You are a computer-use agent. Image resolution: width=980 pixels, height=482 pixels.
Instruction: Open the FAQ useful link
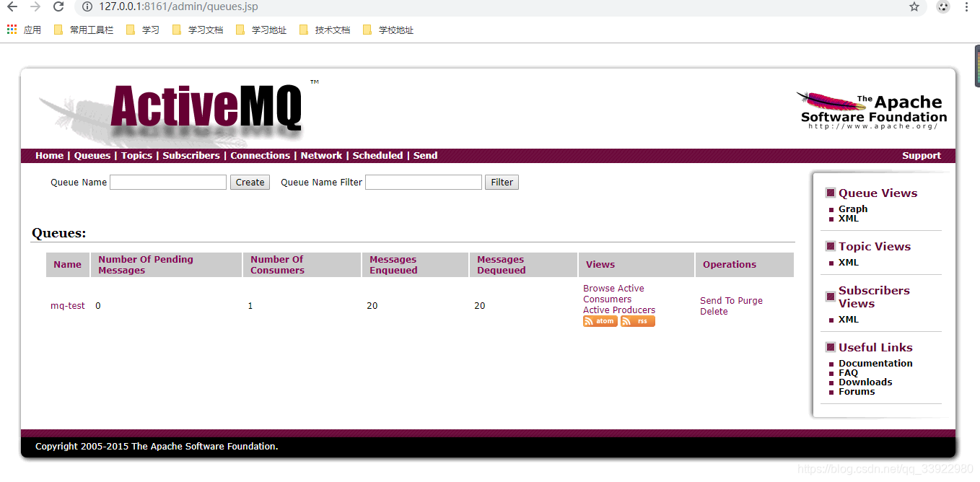click(x=848, y=373)
